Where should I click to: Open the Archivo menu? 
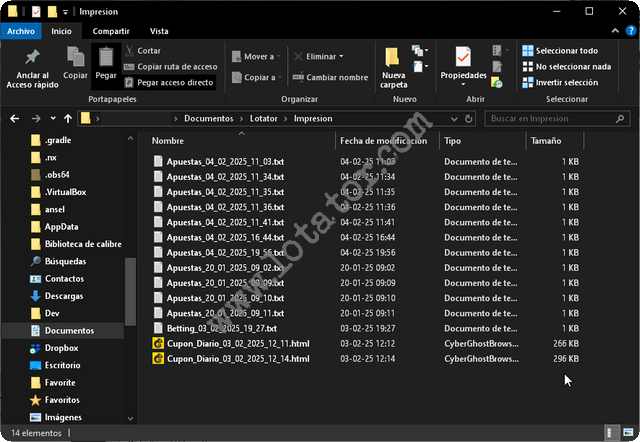[x=20, y=31]
